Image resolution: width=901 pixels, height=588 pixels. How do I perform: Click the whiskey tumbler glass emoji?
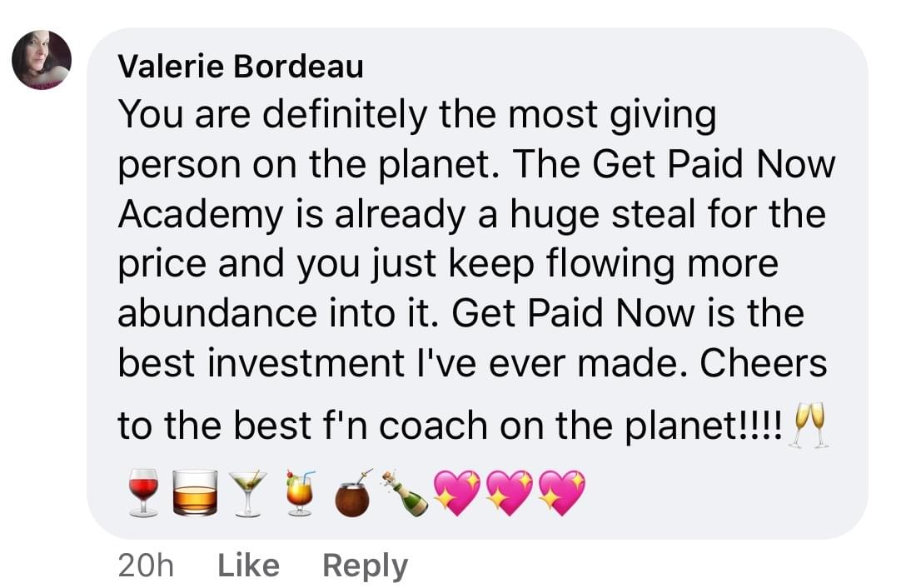[194, 492]
